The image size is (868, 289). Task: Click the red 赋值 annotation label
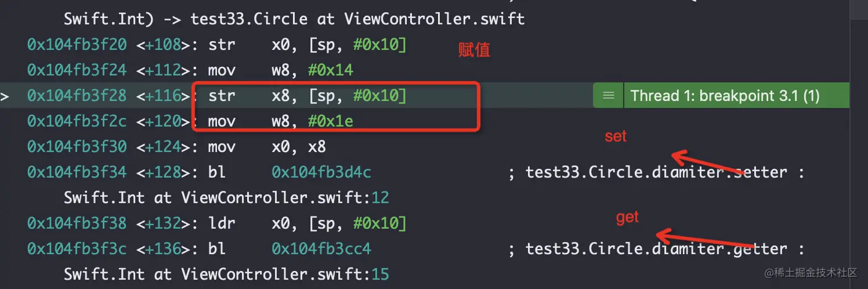tap(474, 50)
